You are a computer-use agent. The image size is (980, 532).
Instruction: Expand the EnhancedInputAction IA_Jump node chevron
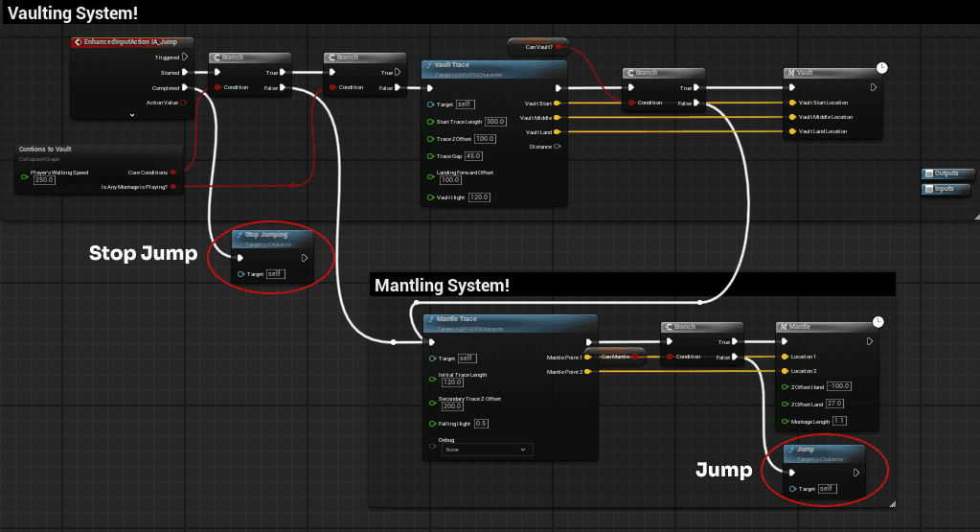tap(132, 114)
